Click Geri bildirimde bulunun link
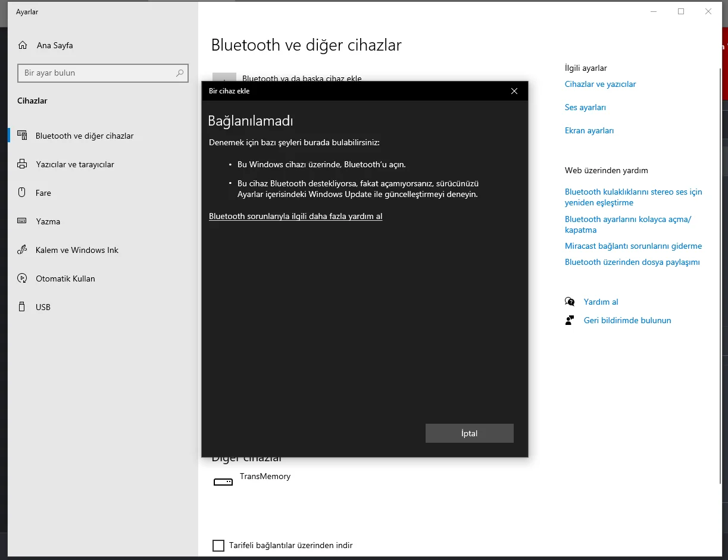This screenshot has height=560, width=728. coord(627,321)
